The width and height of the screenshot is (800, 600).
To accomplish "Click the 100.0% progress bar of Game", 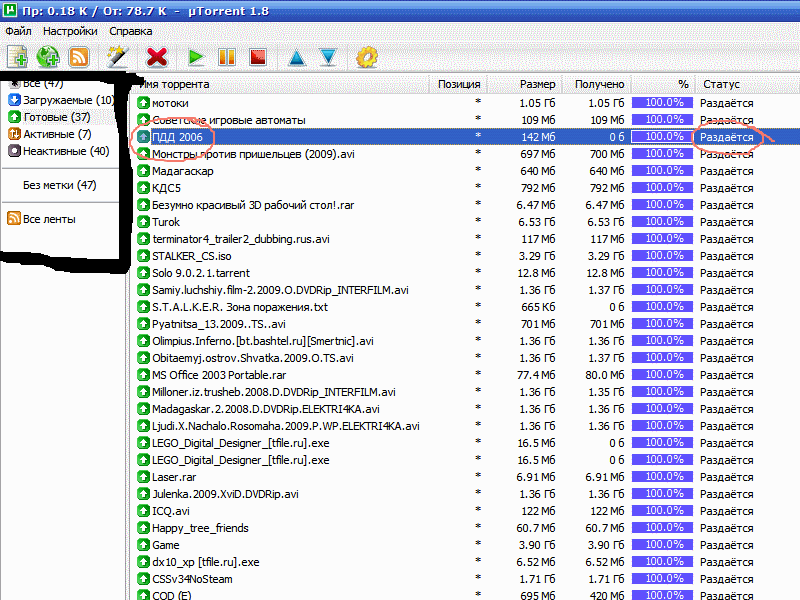I will (662, 544).
